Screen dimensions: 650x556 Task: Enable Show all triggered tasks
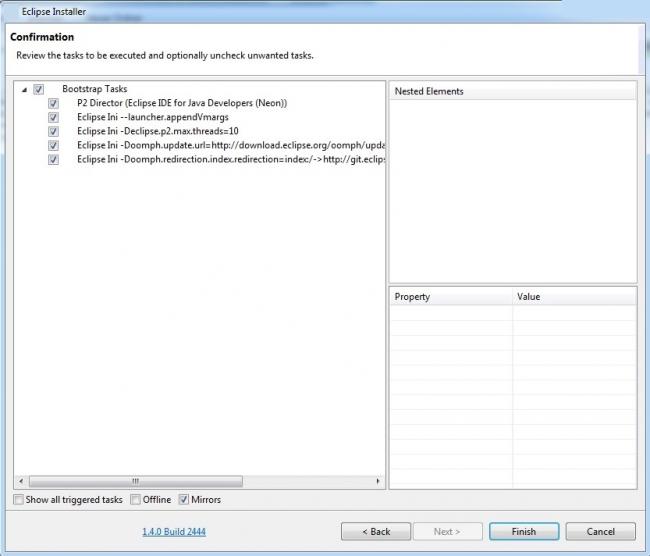(18, 500)
